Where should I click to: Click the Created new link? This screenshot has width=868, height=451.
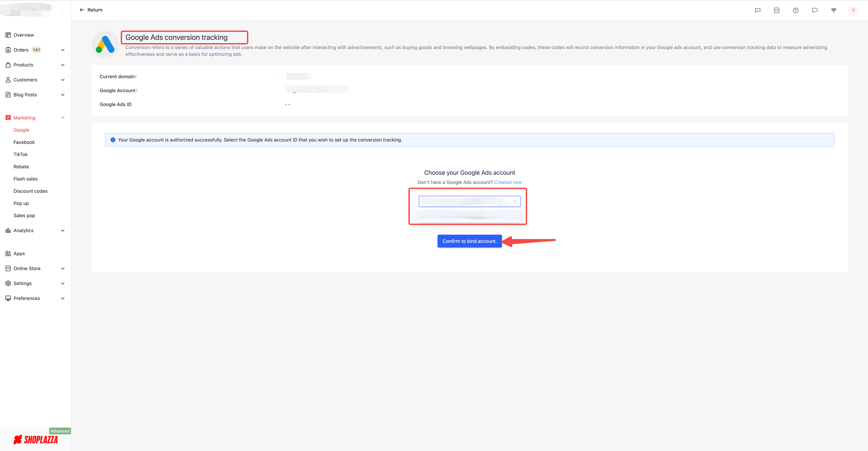[508, 182]
